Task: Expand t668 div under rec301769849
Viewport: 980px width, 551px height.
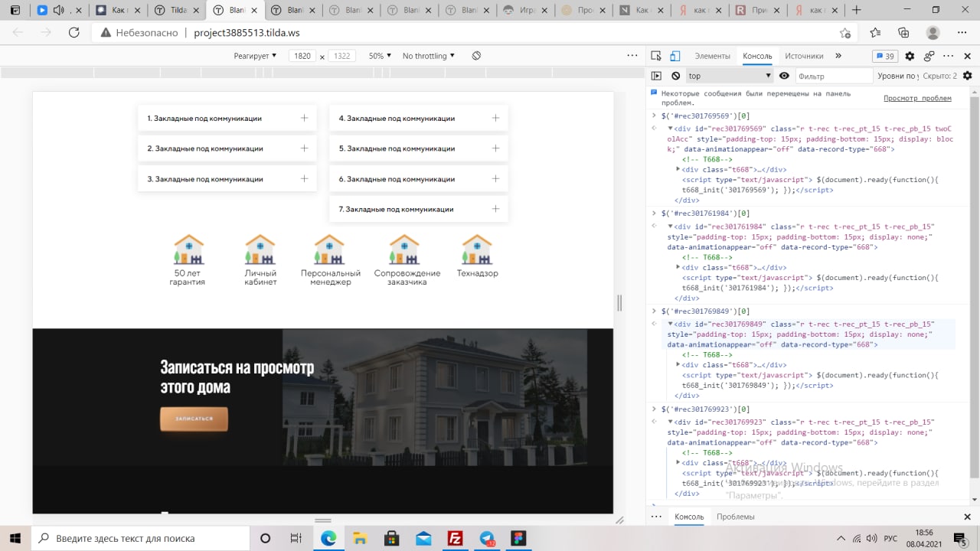Action: (678, 365)
